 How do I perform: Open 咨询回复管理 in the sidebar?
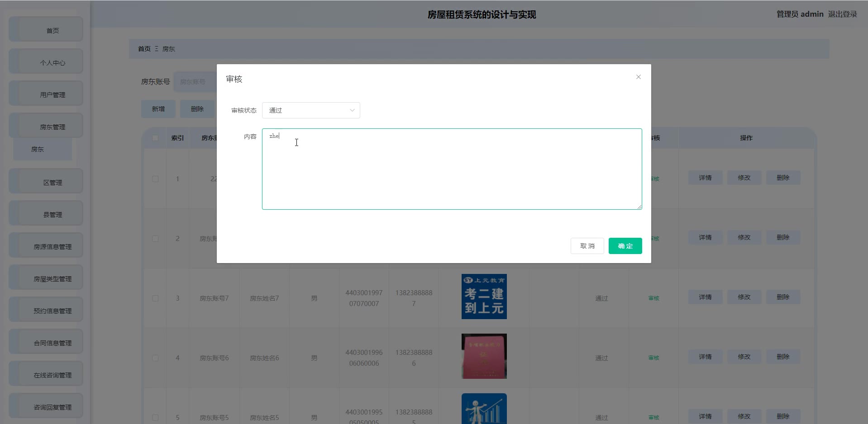pyautogui.click(x=46, y=406)
